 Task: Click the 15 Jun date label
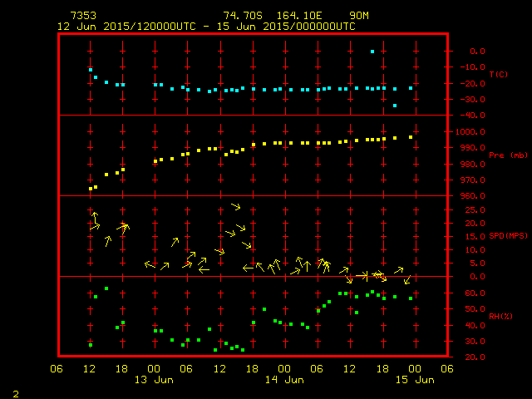click(413, 380)
